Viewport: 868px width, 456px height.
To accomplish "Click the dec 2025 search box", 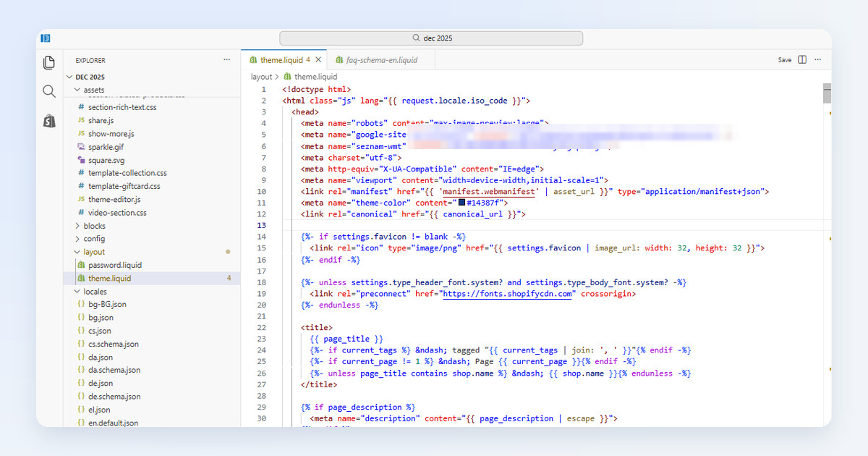I will click(x=431, y=38).
